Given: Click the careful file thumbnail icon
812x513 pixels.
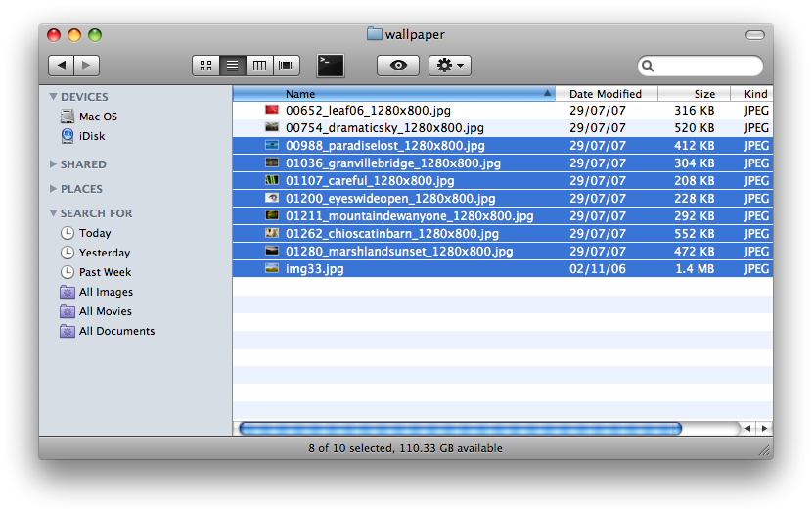Looking at the screenshot, I should click(272, 180).
